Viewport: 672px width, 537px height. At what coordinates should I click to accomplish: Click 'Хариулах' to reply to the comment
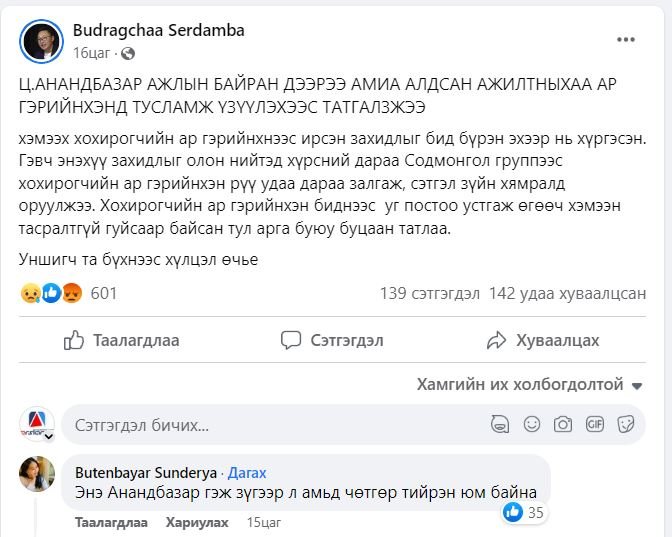[x=196, y=523]
